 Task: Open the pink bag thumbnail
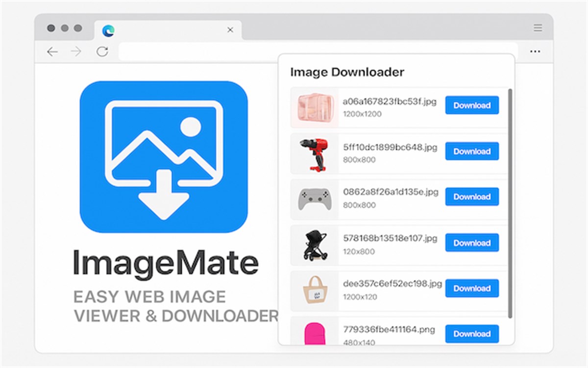(315, 107)
